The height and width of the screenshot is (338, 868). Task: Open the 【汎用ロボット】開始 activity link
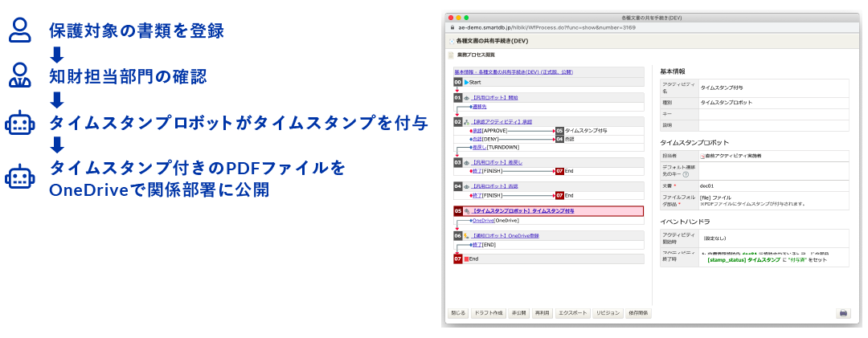point(494,97)
